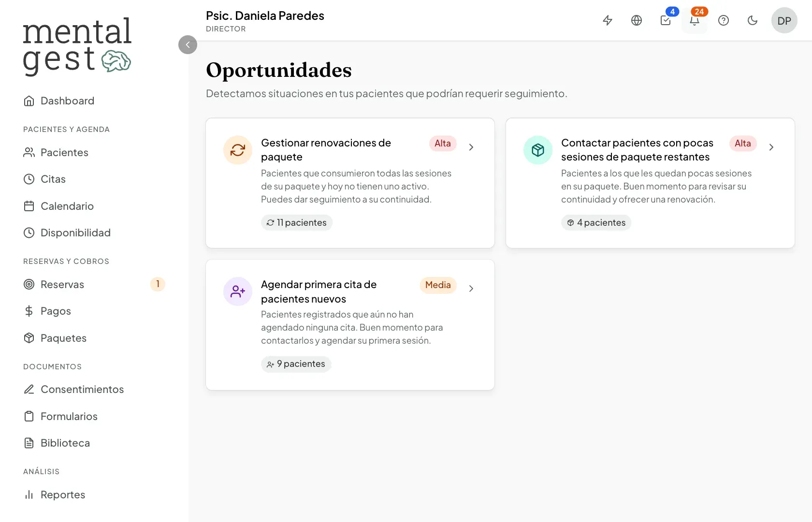This screenshot has height=522, width=812.
Task: Open Pacientes in the sidebar
Action: tap(94, 152)
